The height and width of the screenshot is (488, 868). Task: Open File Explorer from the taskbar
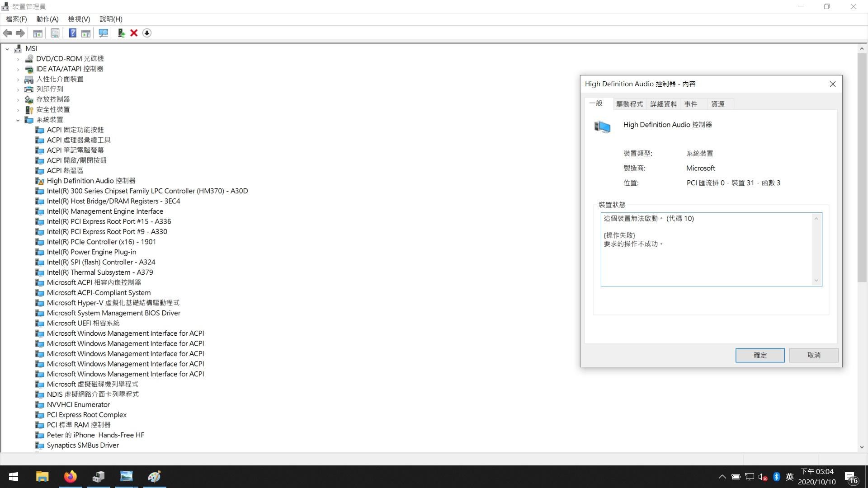coord(42,477)
